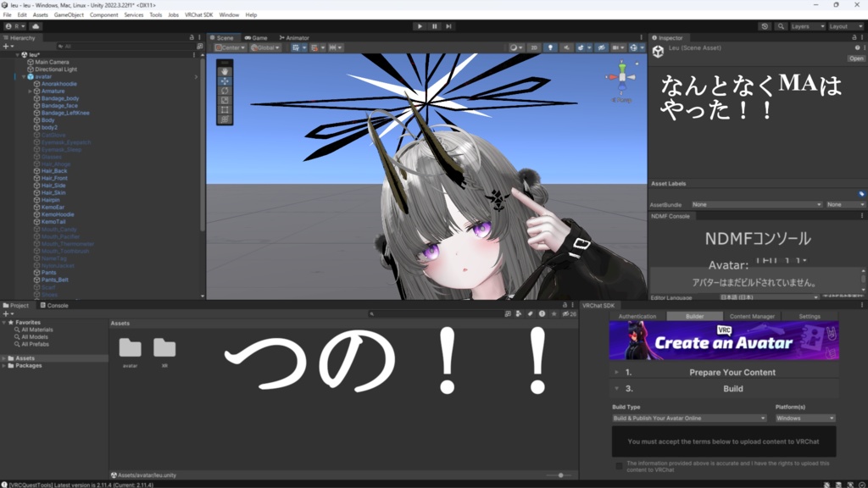Viewport: 868px width, 488px height.
Task: Select the avatar folder in the Assets panel
Action: pyautogui.click(x=131, y=346)
